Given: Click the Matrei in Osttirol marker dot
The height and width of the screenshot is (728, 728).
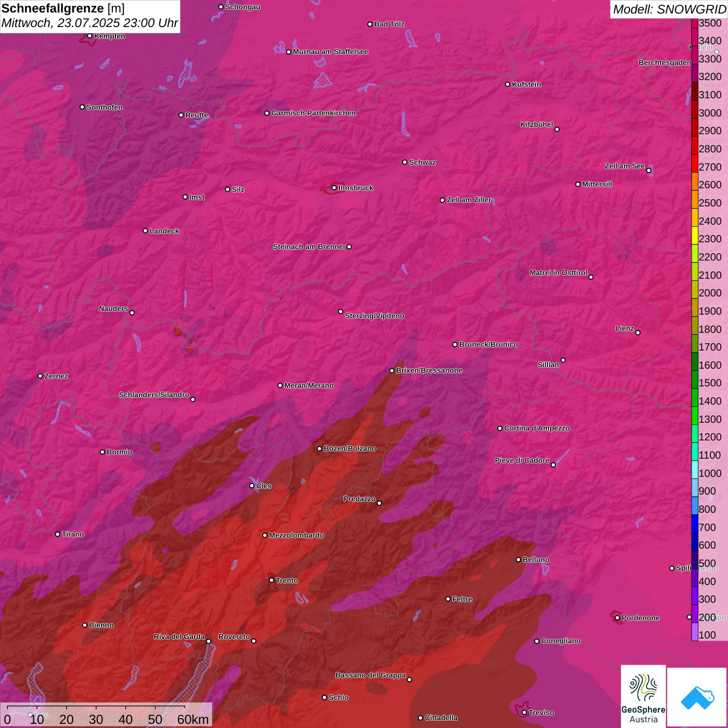Looking at the screenshot, I should [591, 277].
